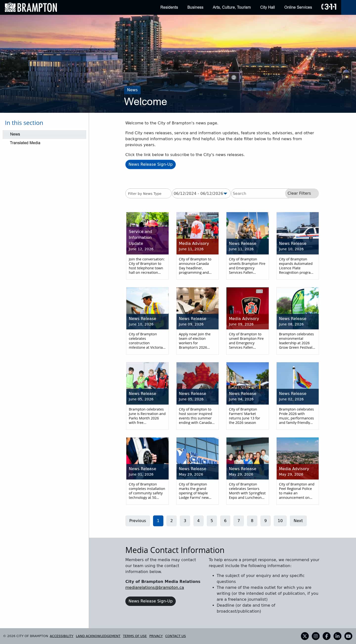
Task: Go to page 7 of news
Action: (239, 521)
